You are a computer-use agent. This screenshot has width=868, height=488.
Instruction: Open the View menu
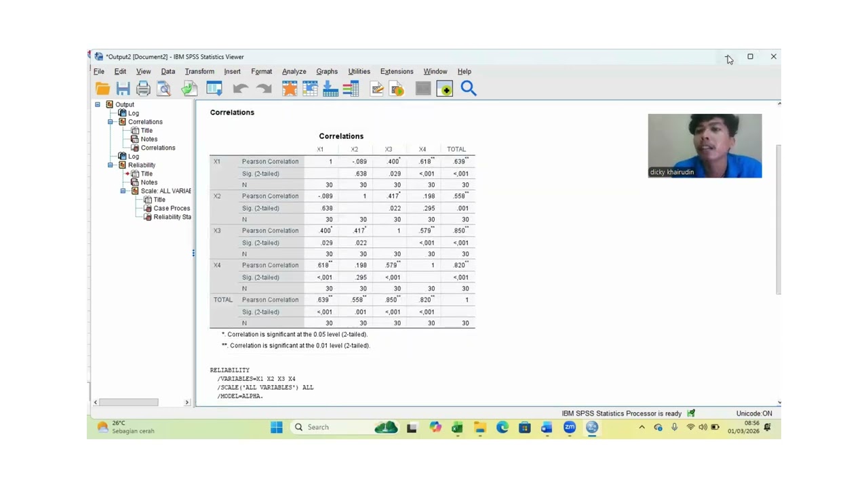point(143,71)
